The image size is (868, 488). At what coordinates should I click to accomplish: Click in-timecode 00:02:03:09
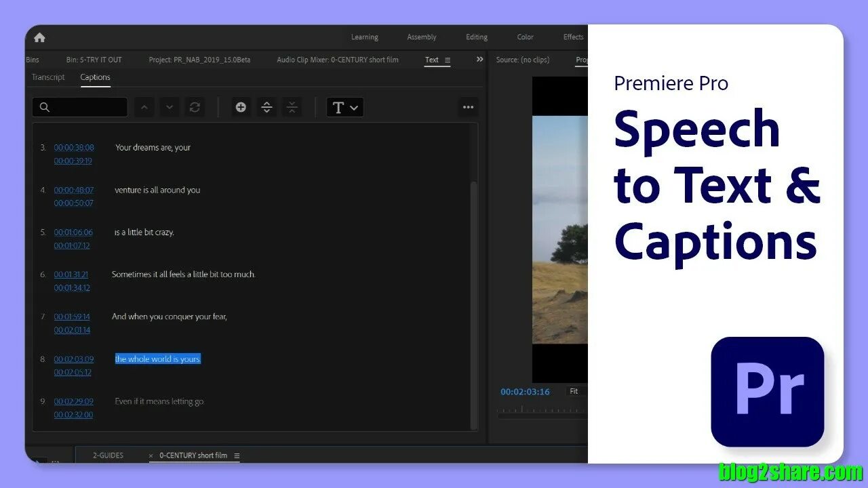(x=74, y=359)
